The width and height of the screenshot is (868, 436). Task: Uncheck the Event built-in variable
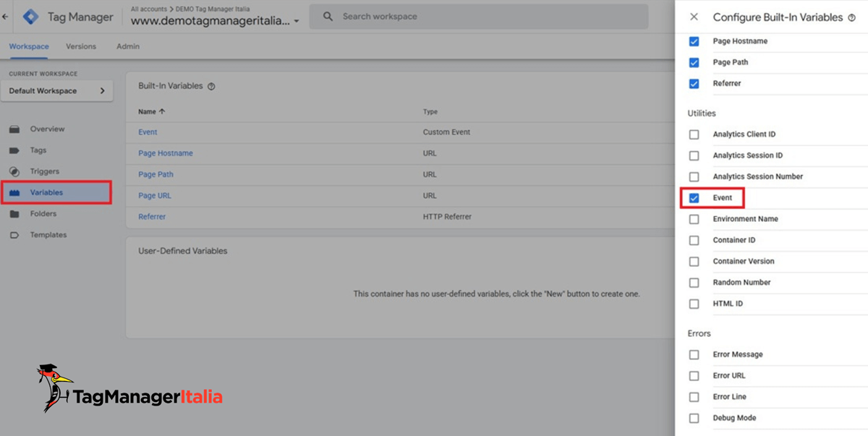point(694,197)
